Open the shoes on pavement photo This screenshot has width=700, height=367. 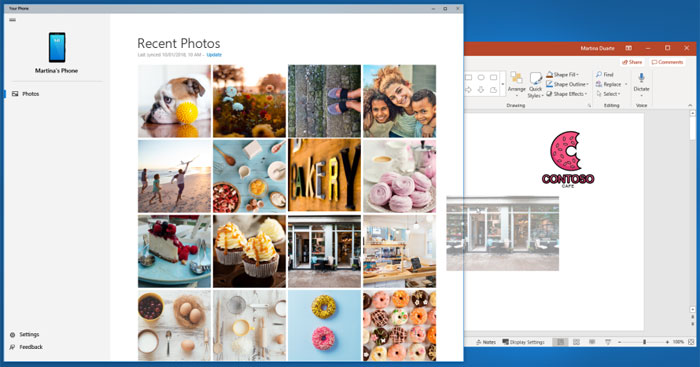325,101
